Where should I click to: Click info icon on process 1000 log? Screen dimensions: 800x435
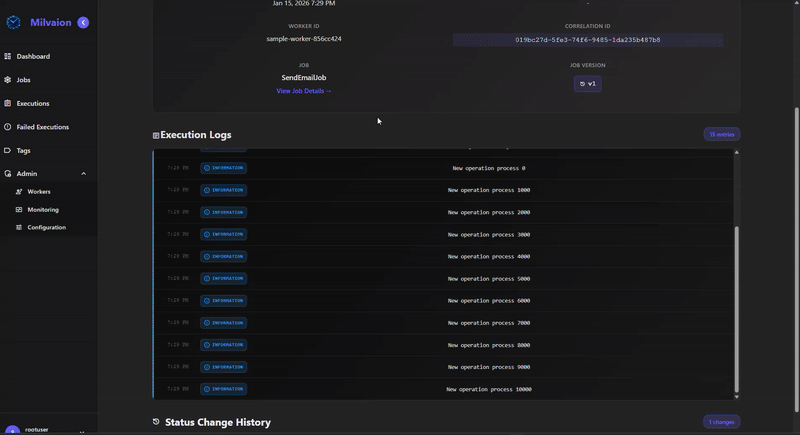(x=207, y=190)
